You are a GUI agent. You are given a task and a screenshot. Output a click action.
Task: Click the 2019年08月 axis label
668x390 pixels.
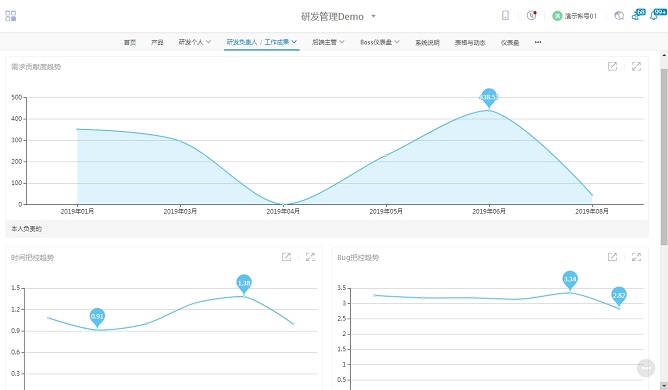[592, 211]
